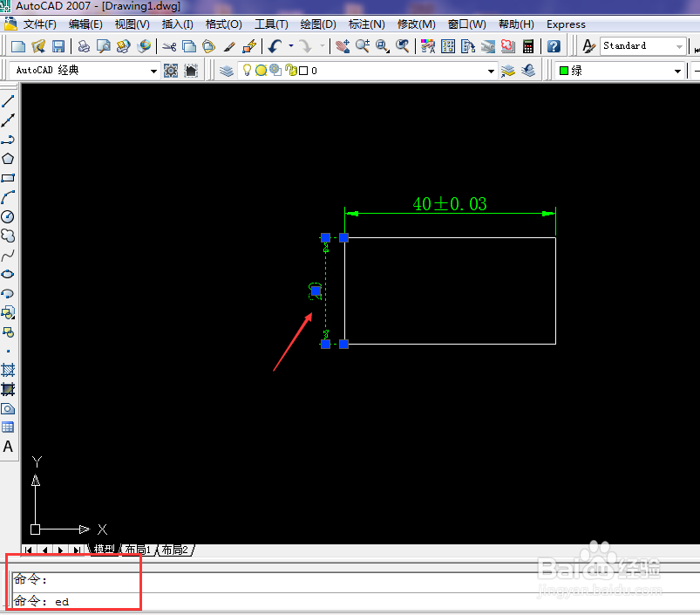Open the 文件(F) menu
This screenshot has width=700, height=615.
pyautogui.click(x=40, y=24)
